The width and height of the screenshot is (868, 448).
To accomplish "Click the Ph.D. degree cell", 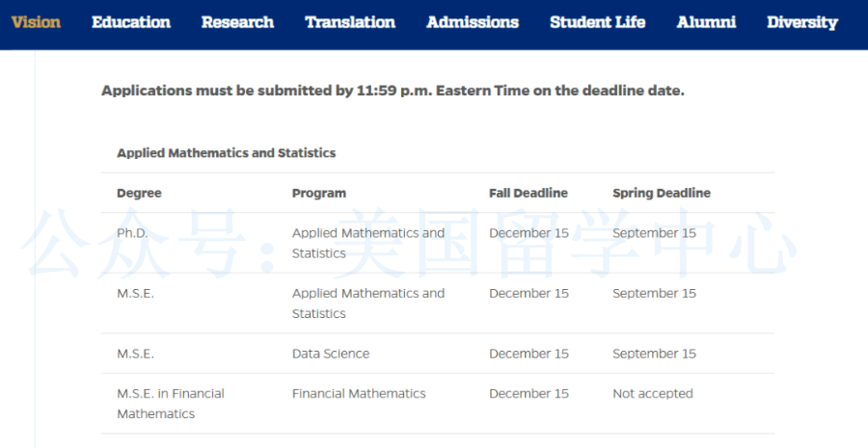I will [x=132, y=233].
